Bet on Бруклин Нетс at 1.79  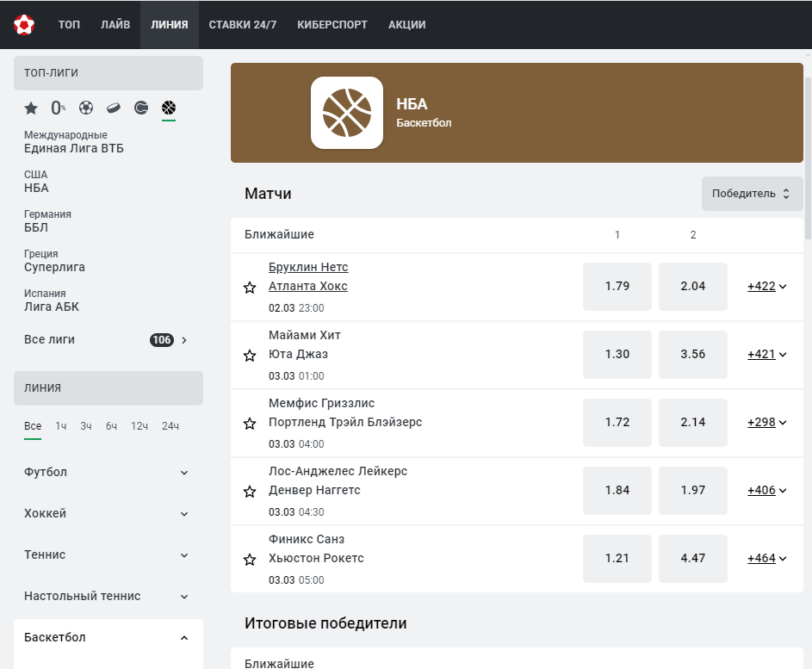point(617,287)
